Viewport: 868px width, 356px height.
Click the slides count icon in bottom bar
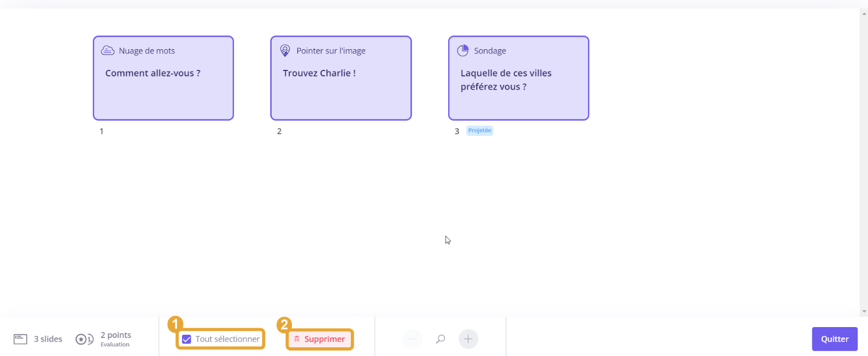20,339
